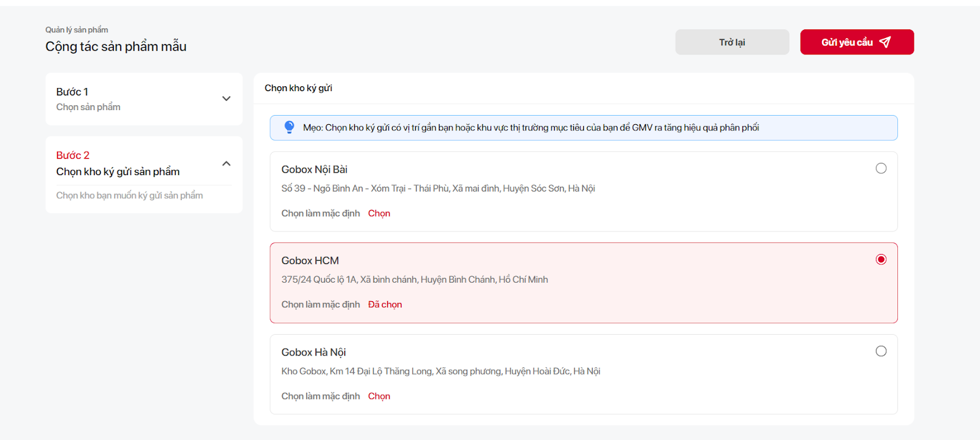Click Quản lý sản phẩm breadcrumb
This screenshot has width=980, height=440.
77,30
